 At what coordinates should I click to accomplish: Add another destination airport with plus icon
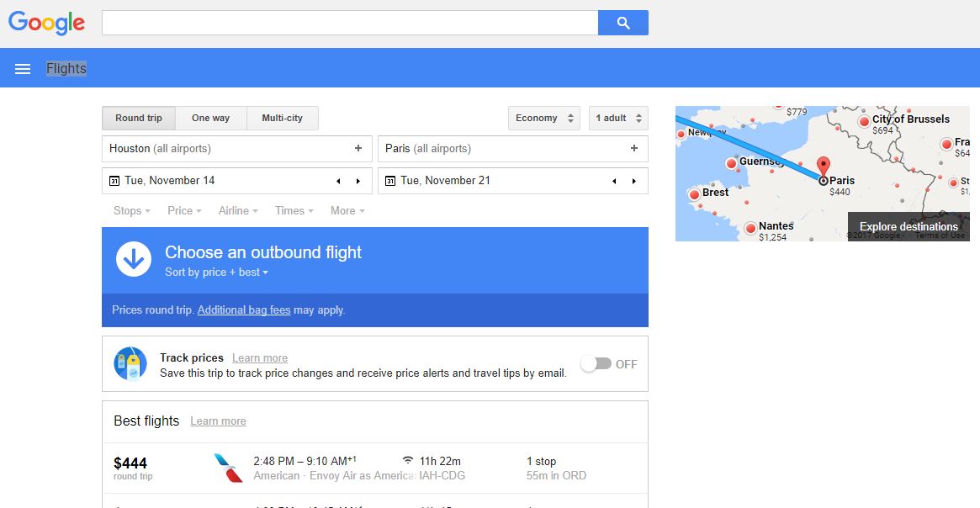pos(634,149)
